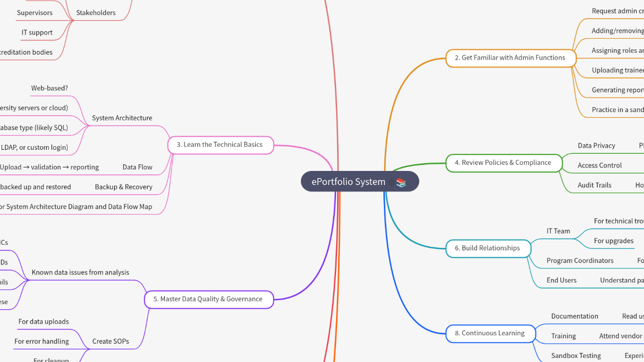The width and height of the screenshot is (644, 362).
Task: Collapse the Learn the Technical Basics branch
Action: (220, 144)
